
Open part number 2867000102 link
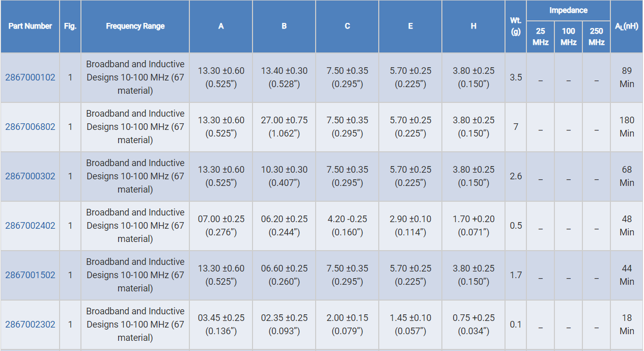(x=30, y=77)
